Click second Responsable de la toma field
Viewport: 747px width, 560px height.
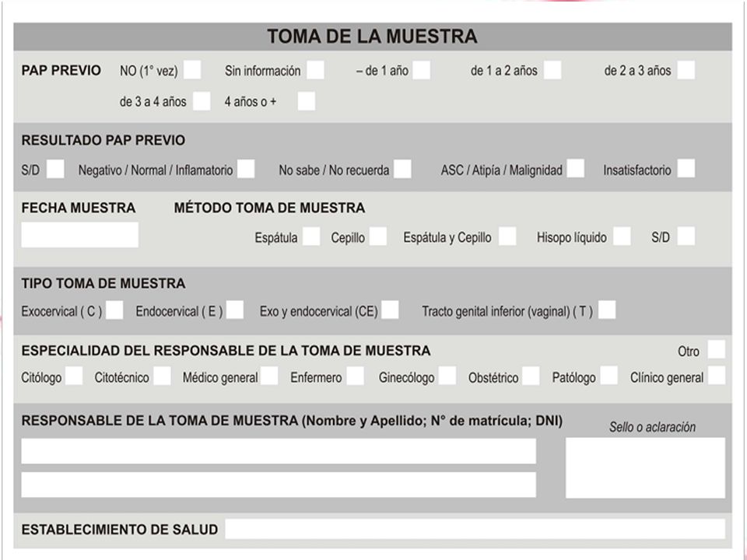279,485
